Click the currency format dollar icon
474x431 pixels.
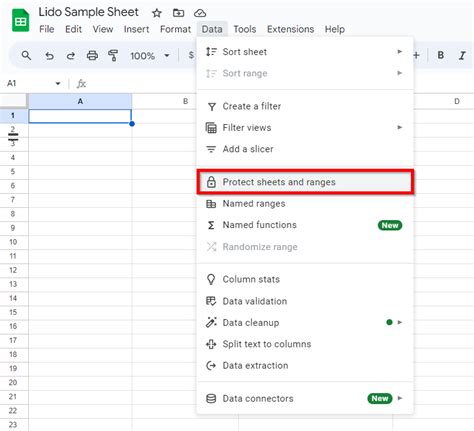click(191, 55)
